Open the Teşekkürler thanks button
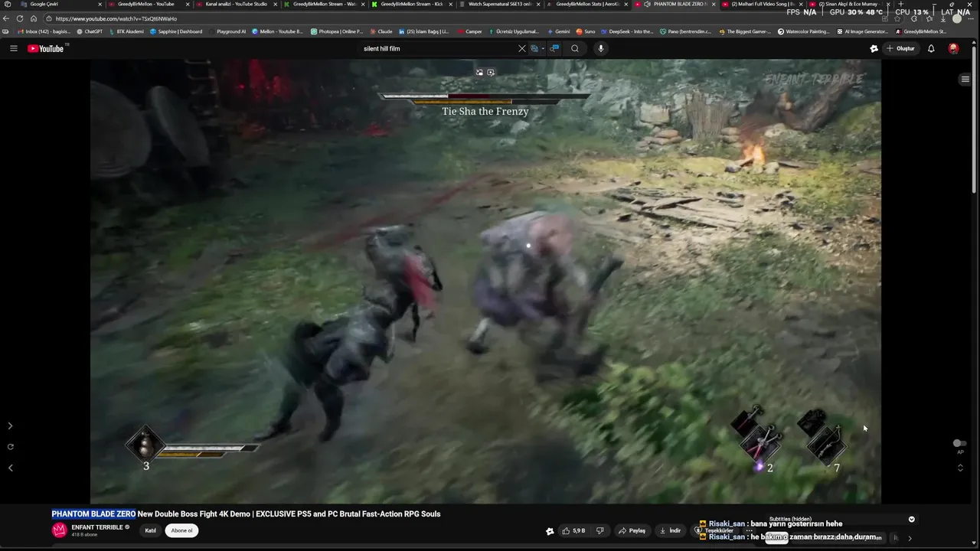The height and width of the screenshot is (551, 980). point(714,530)
